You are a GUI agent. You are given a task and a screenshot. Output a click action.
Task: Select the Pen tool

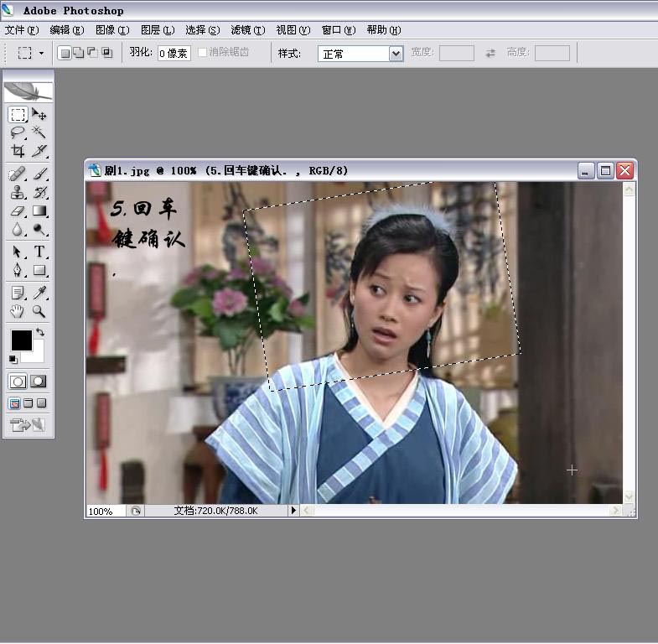pos(18,270)
